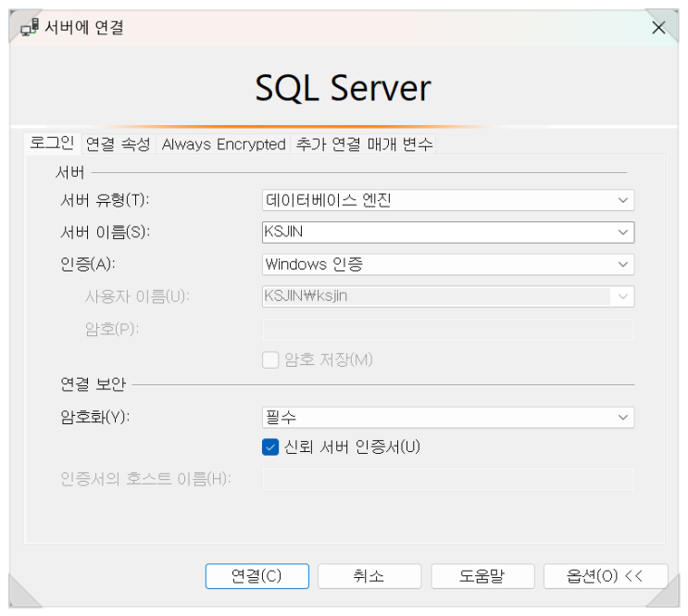
Task: Click the 취소 button
Action: pyautogui.click(x=369, y=576)
